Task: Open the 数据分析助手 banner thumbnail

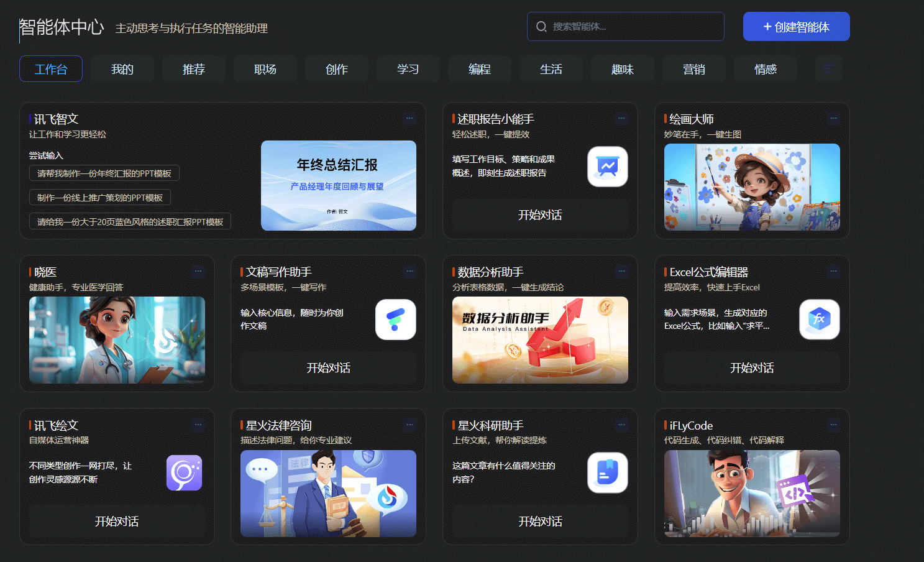Action: click(x=540, y=340)
